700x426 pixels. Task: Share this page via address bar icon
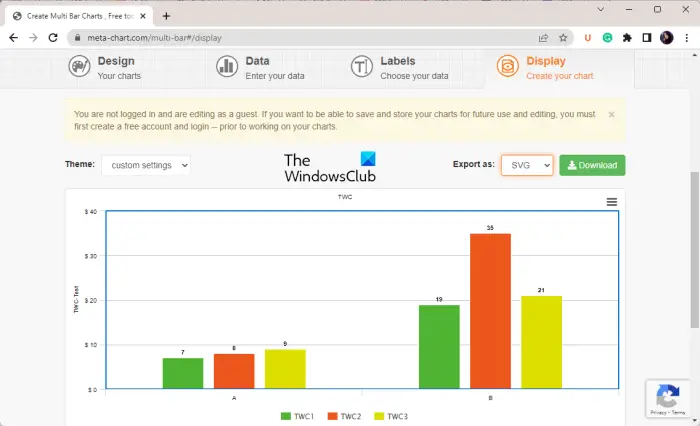click(x=543, y=38)
